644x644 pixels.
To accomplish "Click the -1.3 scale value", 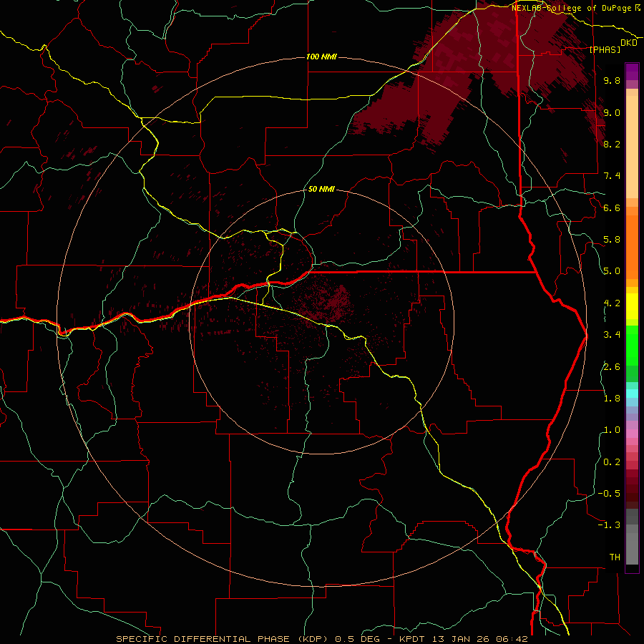I will pos(609,525).
